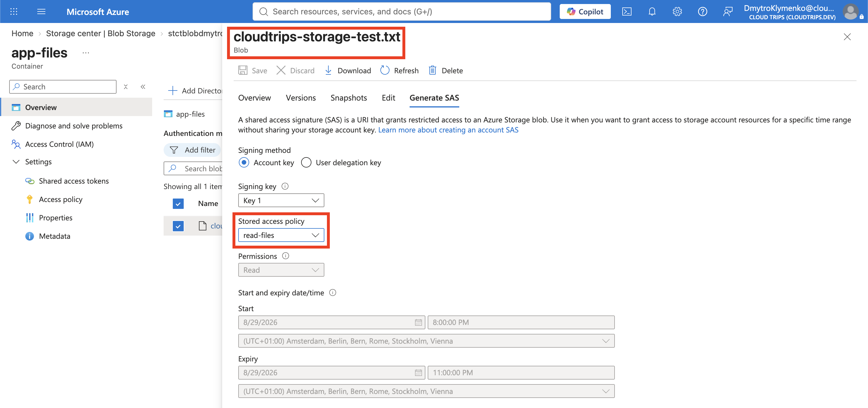Uncheck the blob row checkbox
This screenshot has height=408, width=868.
178,226
